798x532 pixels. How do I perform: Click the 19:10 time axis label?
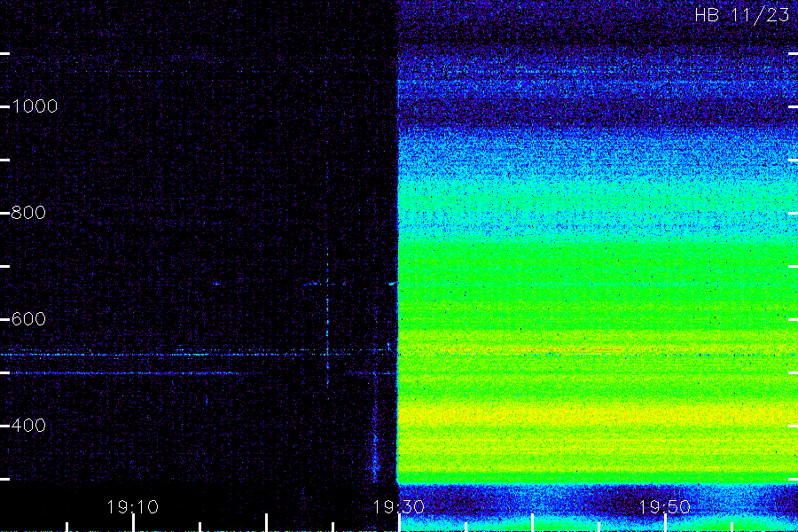click(x=133, y=507)
